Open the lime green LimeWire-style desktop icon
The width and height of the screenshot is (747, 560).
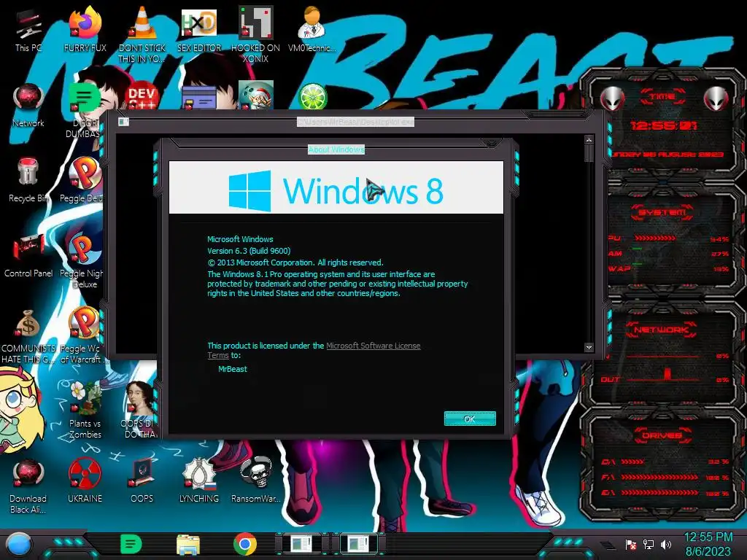point(312,97)
